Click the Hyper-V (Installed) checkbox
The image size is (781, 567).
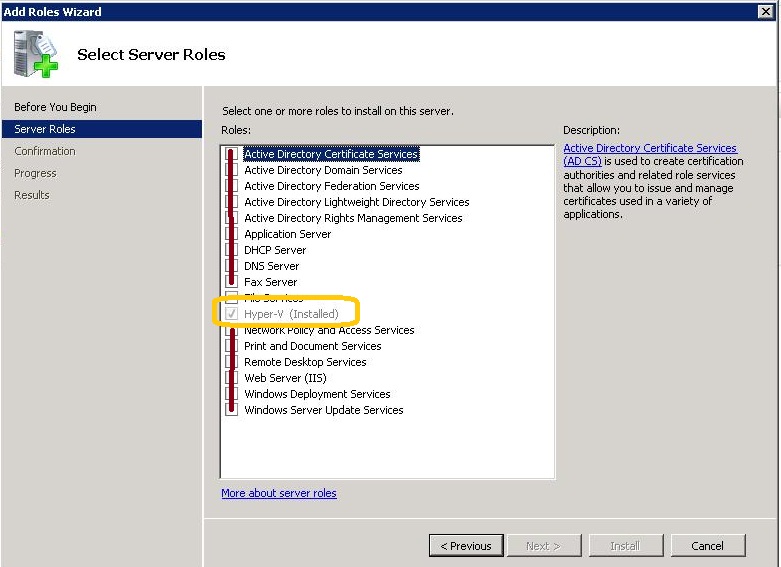tap(232, 314)
